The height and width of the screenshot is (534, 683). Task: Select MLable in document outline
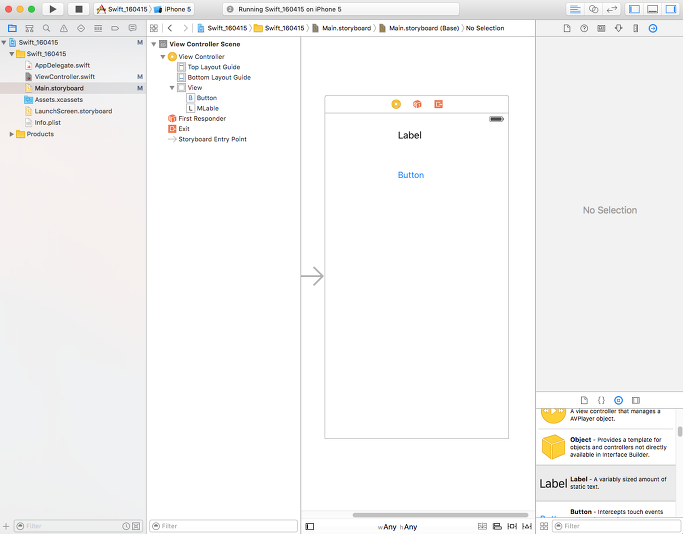click(207, 108)
